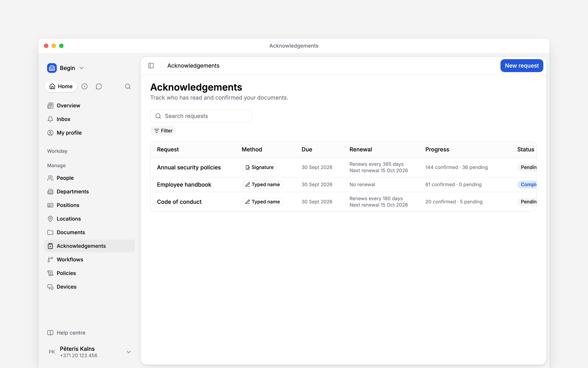The image size is (588, 368).
Task: Go to Workflows in the sidebar
Action: click(x=89, y=260)
